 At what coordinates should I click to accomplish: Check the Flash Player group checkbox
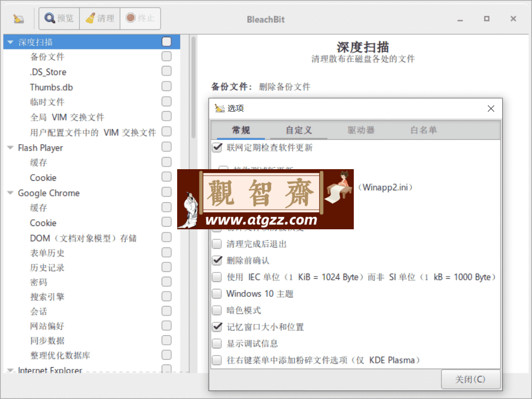(x=167, y=147)
